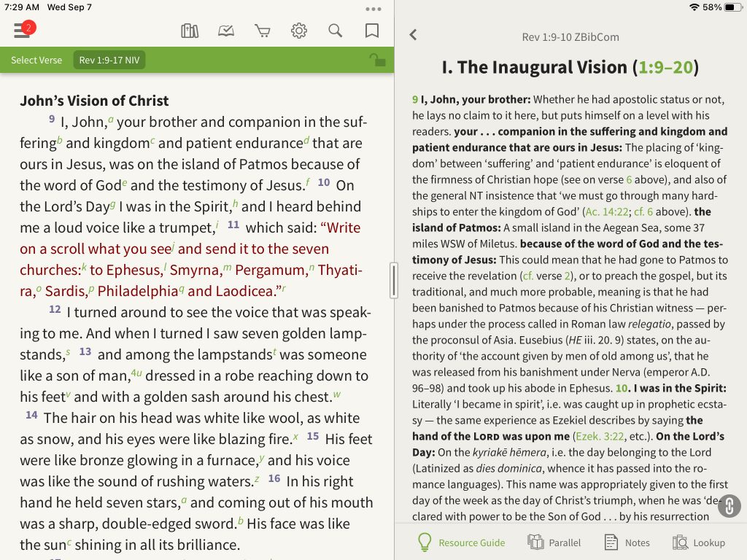Open footnote m after 'Smyrna,'
This screenshot has width=747, height=560.
pos(227,267)
